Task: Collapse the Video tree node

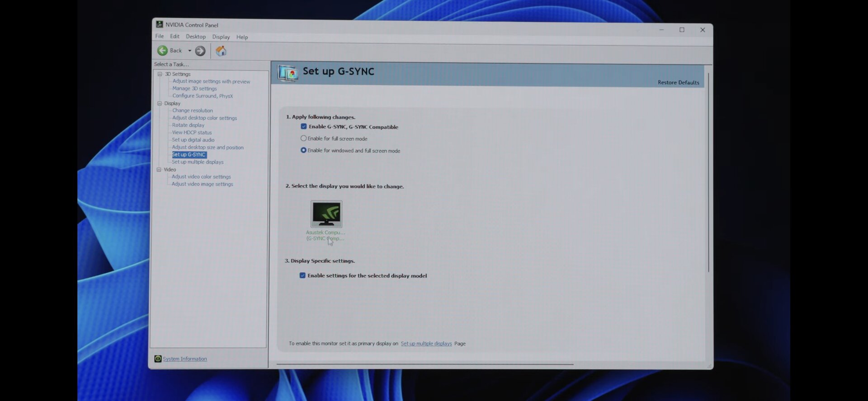Action: [x=159, y=170]
